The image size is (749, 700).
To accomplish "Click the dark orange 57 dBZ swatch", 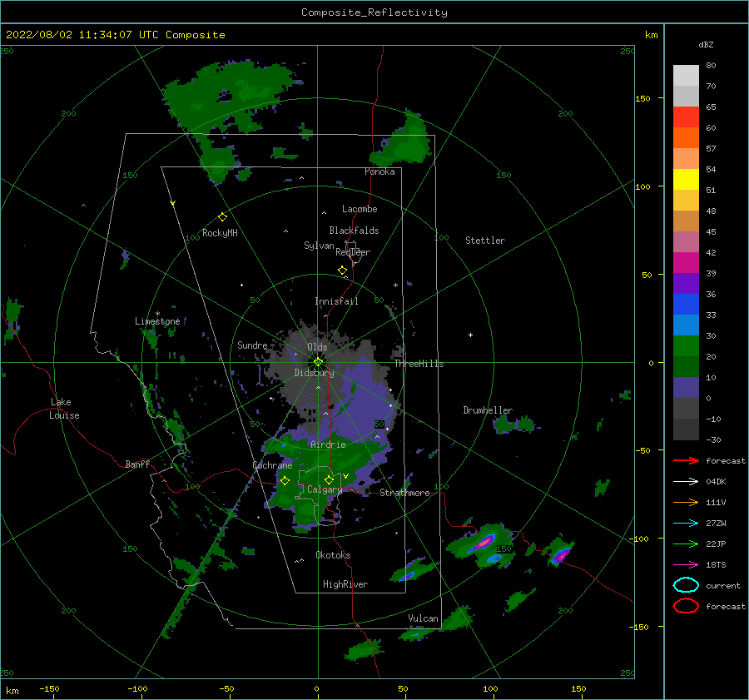I will (x=686, y=137).
